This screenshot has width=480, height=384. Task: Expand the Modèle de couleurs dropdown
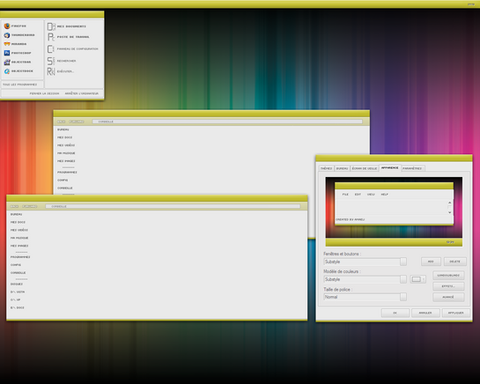pyautogui.click(x=403, y=279)
